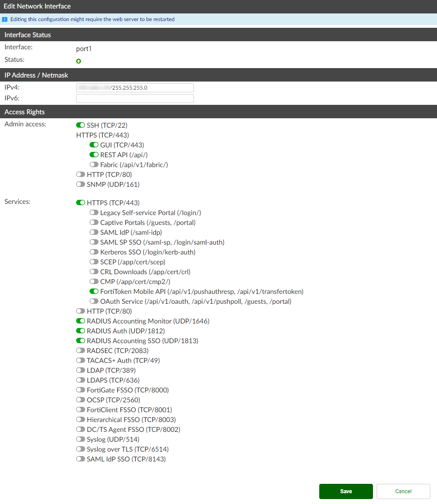Enable TACACS+ Auth (TCP/49)
Image resolution: width=437 pixels, height=504 pixels.
[x=80, y=360]
